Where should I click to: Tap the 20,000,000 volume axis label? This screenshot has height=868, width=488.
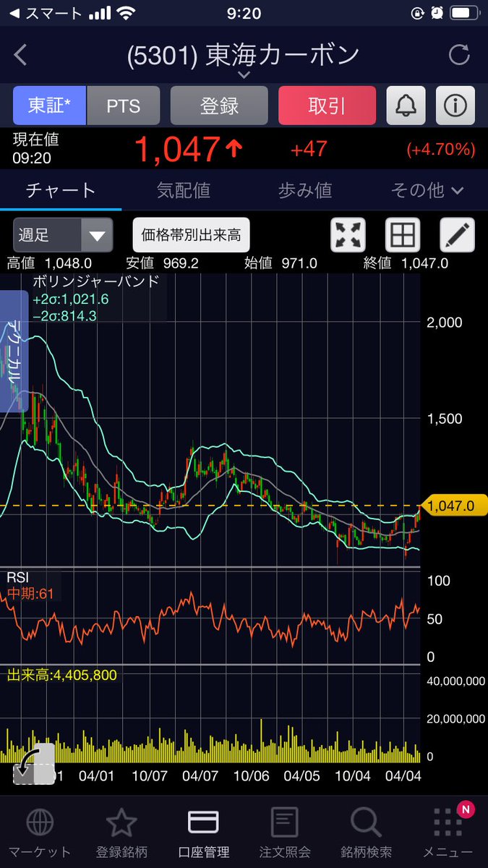pyautogui.click(x=456, y=718)
